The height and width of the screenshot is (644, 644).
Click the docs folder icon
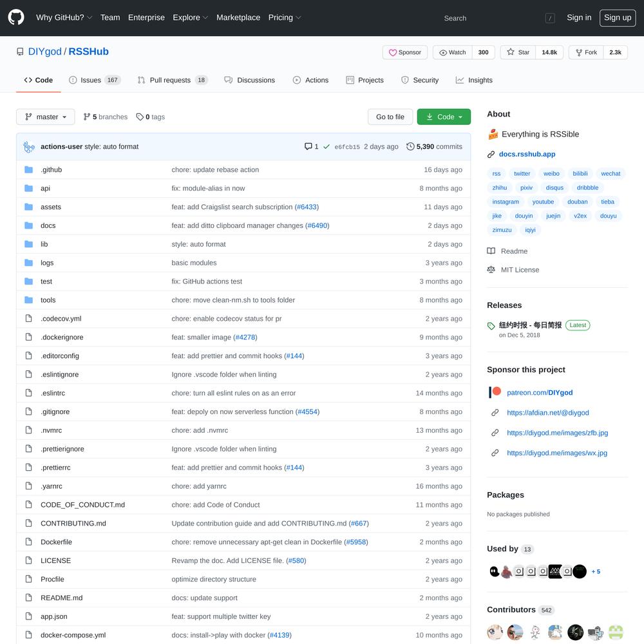pyautogui.click(x=29, y=225)
